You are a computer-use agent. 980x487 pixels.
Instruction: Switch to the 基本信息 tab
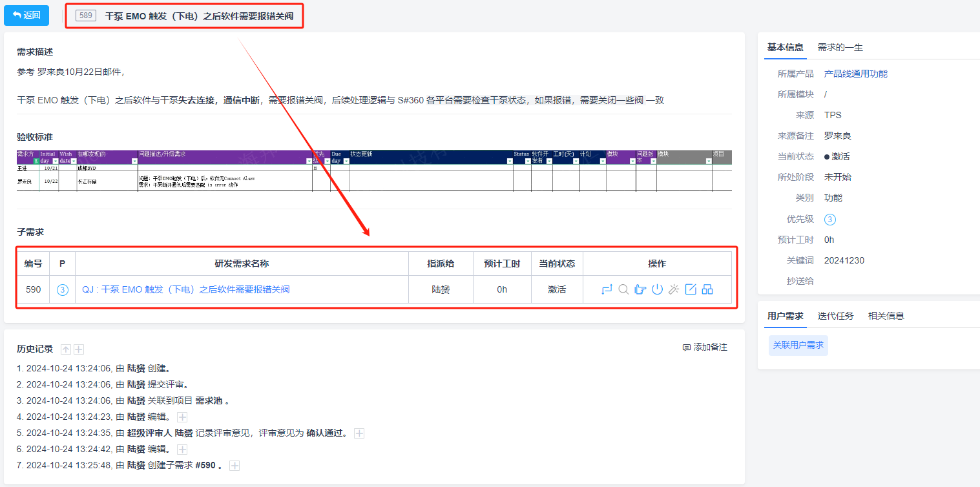click(x=786, y=47)
